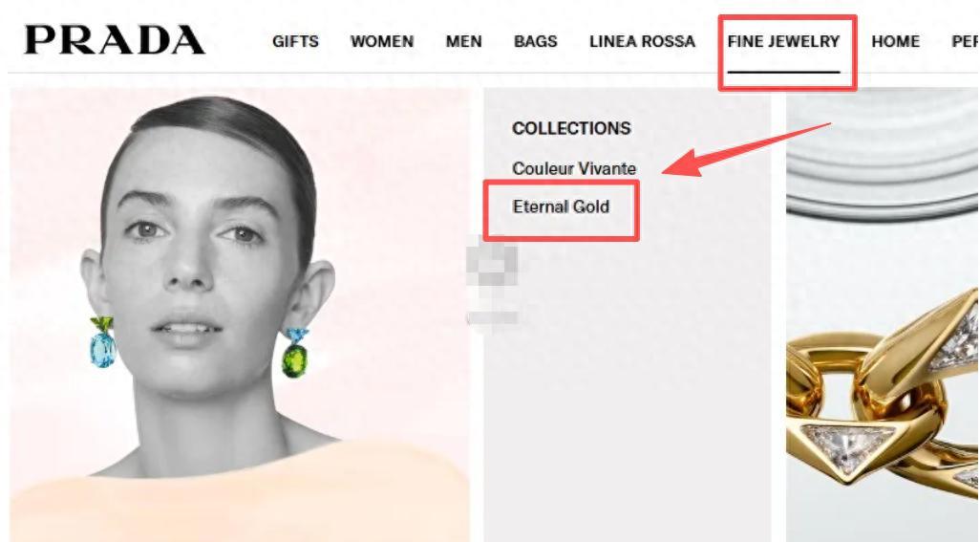Image resolution: width=980 pixels, height=542 pixels.
Task: Open the HOME navigation item
Action: point(895,41)
